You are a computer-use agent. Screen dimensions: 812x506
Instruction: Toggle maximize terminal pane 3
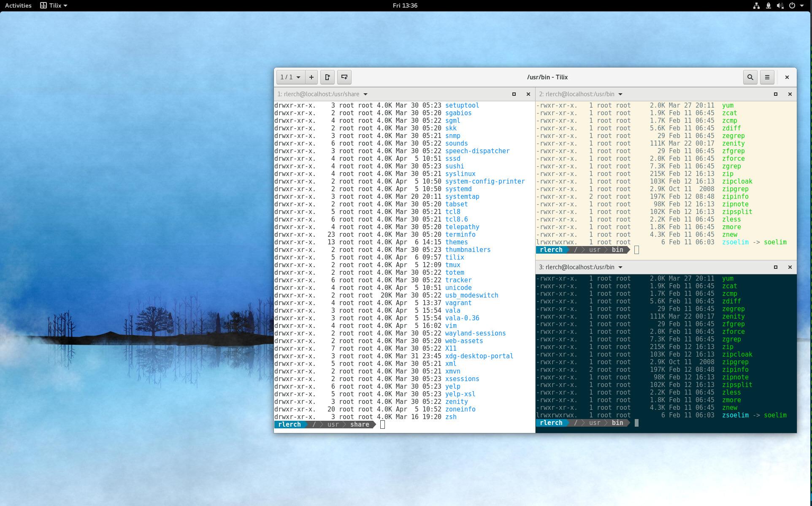(775, 267)
